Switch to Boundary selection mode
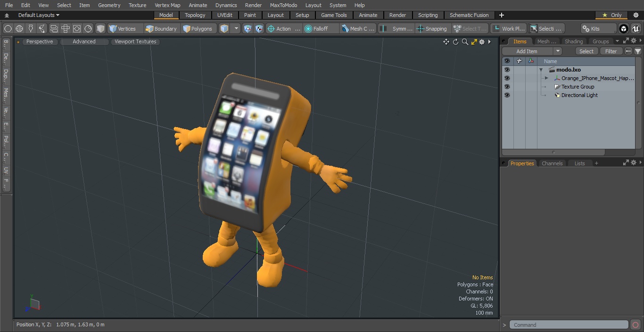The height and width of the screenshot is (332, 644). (x=162, y=29)
